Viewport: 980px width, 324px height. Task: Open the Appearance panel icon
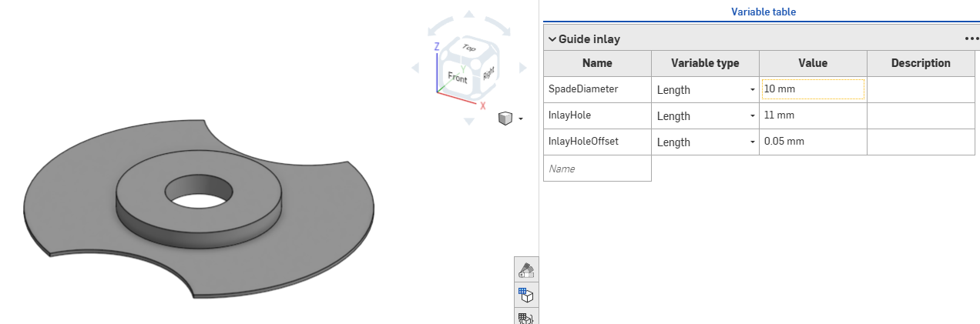coord(527,269)
